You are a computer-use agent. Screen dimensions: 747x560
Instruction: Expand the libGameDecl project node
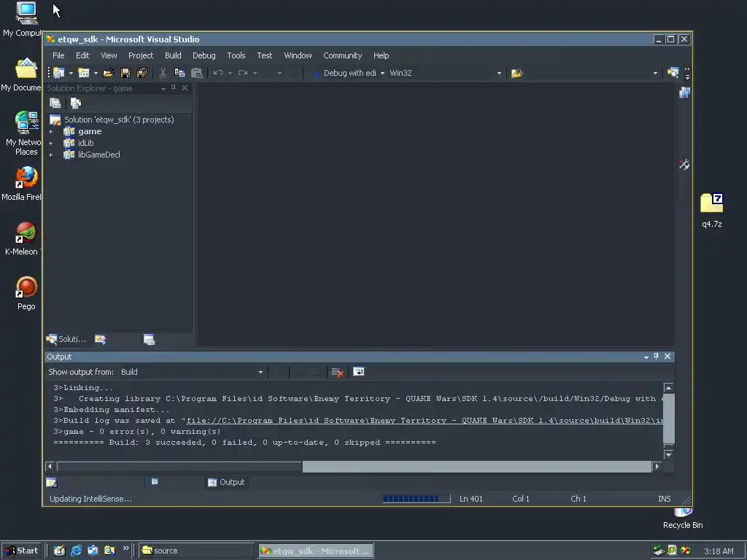click(50, 155)
